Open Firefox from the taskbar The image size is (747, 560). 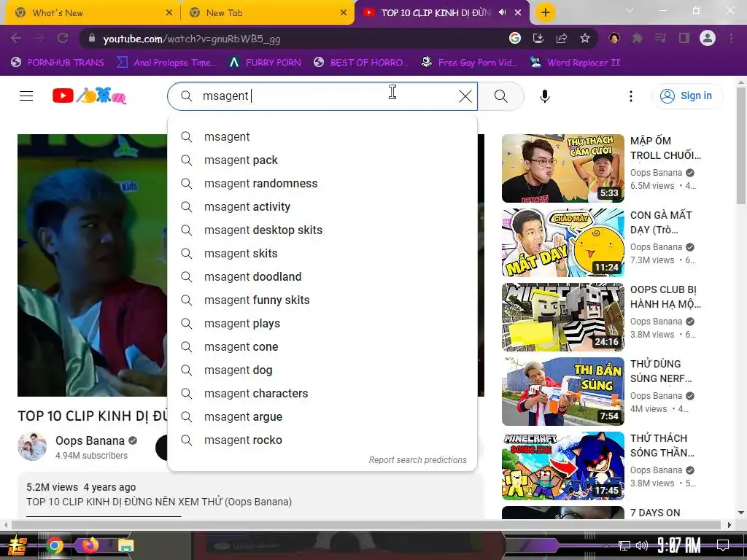(90, 545)
